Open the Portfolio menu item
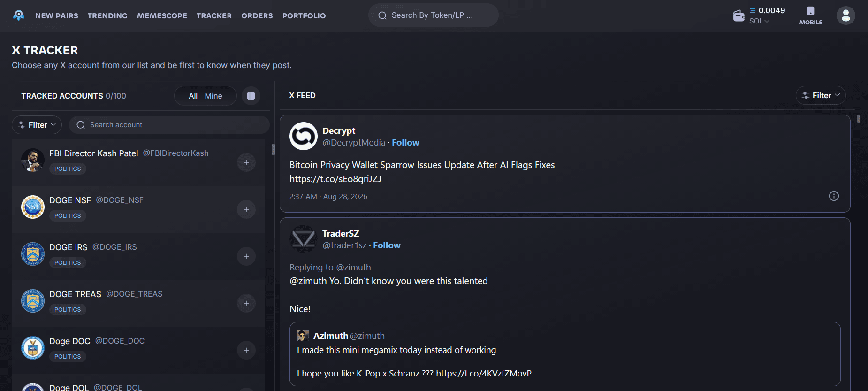This screenshot has width=868, height=391. click(304, 16)
